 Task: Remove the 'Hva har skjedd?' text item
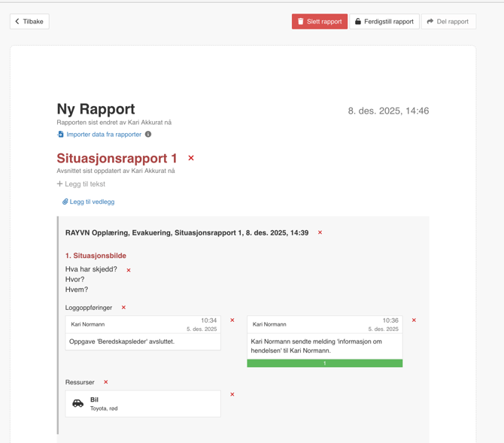tap(129, 270)
